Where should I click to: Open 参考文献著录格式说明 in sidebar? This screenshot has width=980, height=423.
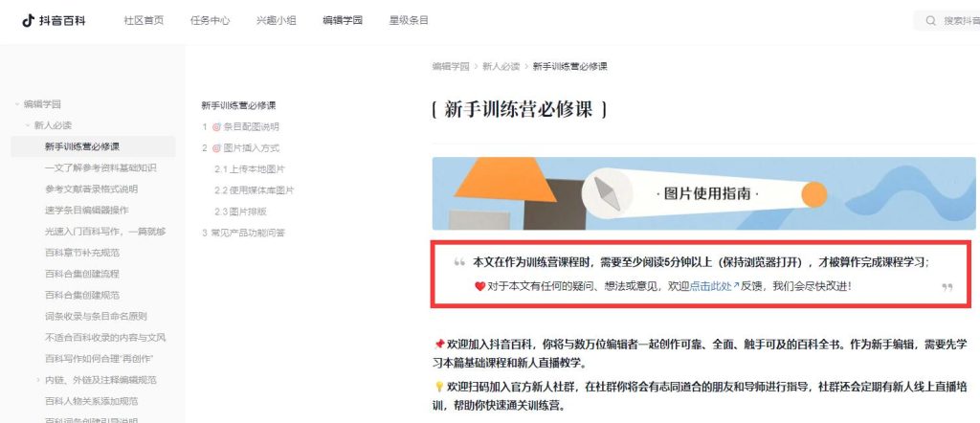[91, 189]
